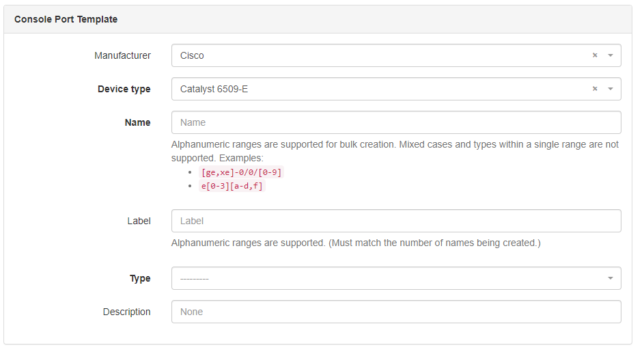Focus the Description input field

click(396, 312)
